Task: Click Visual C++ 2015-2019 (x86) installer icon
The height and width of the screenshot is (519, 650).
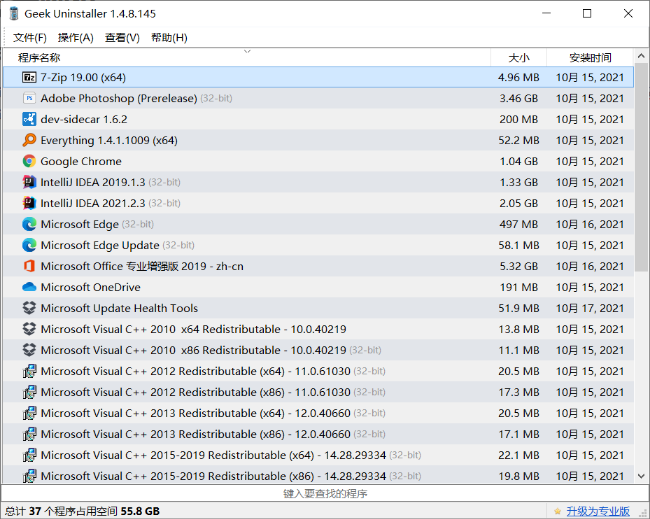Action: tap(29, 476)
